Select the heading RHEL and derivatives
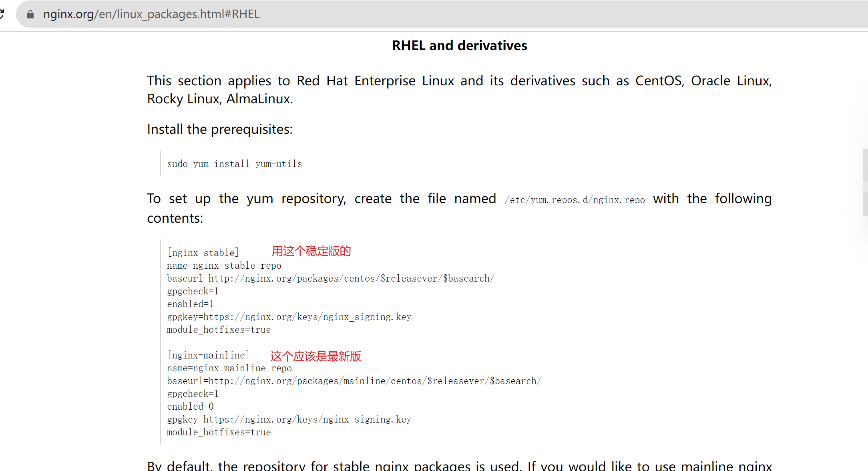868x471 pixels. click(x=459, y=45)
